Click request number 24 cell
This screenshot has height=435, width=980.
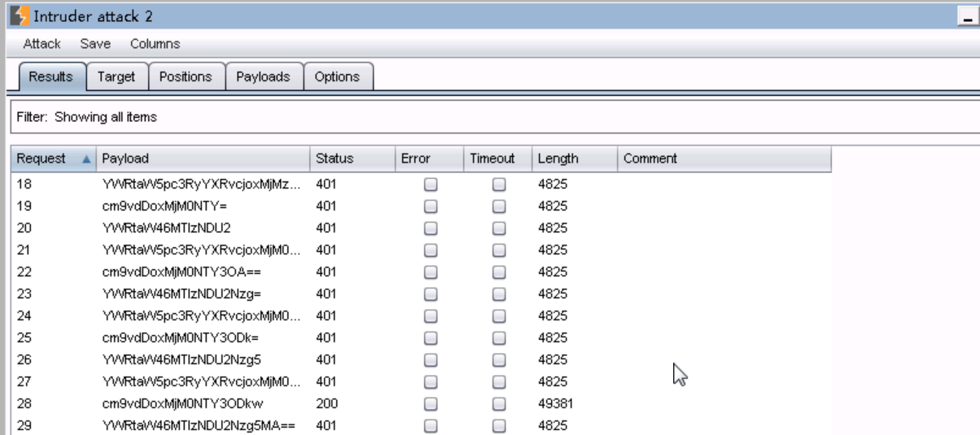coord(23,316)
